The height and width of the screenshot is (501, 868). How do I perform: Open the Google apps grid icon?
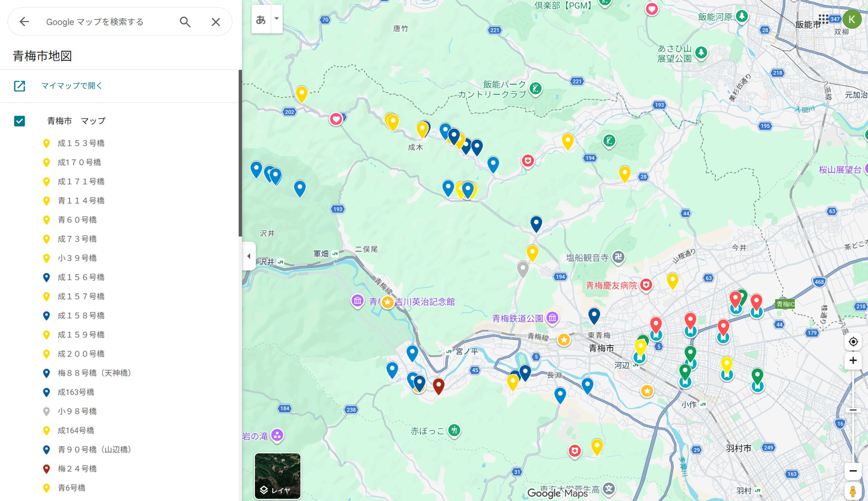point(823,19)
